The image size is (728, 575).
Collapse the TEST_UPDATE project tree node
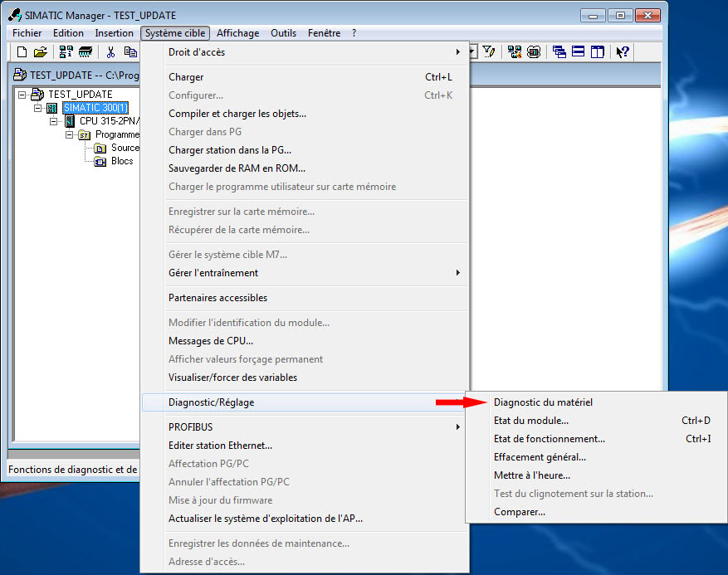[22, 95]
